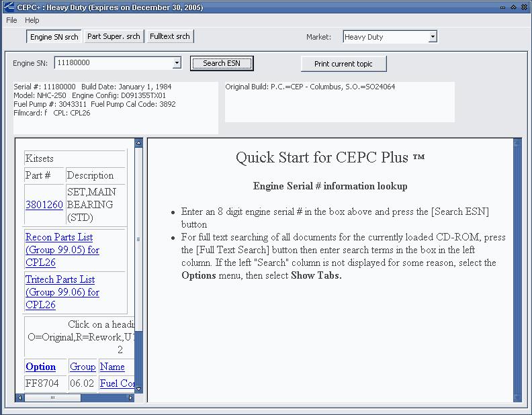Sort by the Option column heading
Image resolution: width=532 pixels, height=415 pixels.
click(41, 367)
